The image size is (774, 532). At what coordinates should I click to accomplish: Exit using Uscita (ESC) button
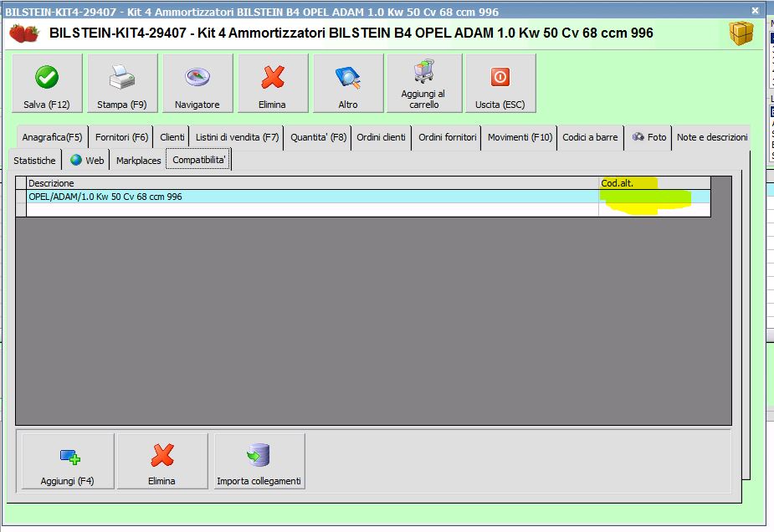click(x=500, y=83)
